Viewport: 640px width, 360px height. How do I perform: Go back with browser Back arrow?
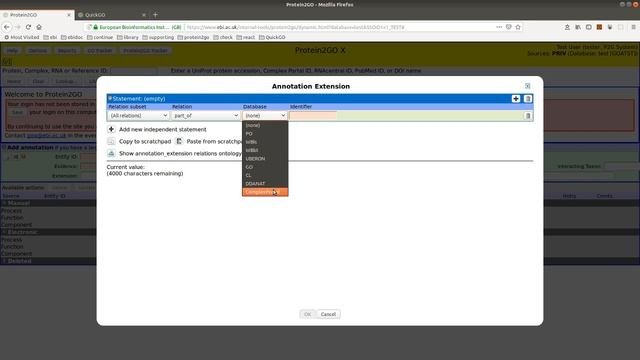(7, 27)
